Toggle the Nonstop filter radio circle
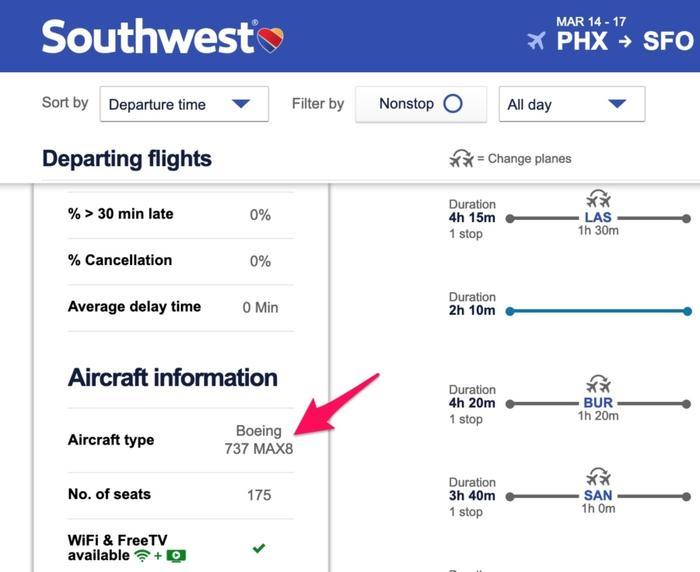This screenshot has width=700, height=572. (x=453, y=104)
